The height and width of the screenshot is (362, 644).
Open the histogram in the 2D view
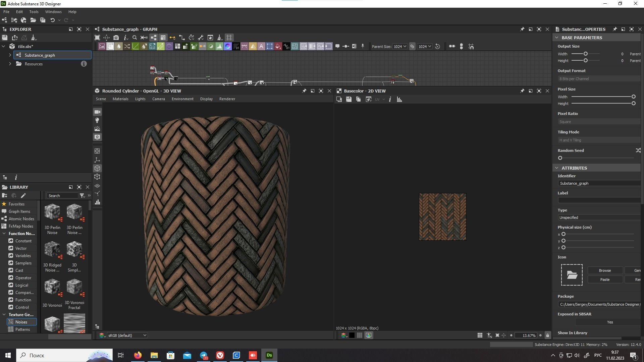399,99
